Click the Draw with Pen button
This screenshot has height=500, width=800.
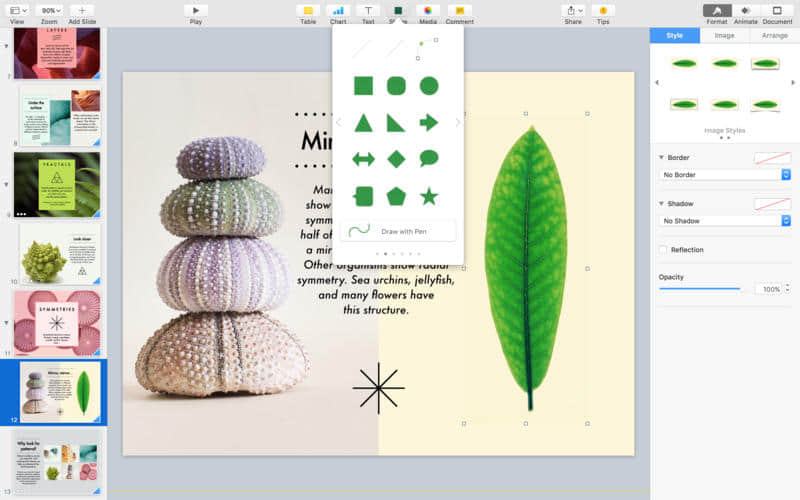coord(398,231)
